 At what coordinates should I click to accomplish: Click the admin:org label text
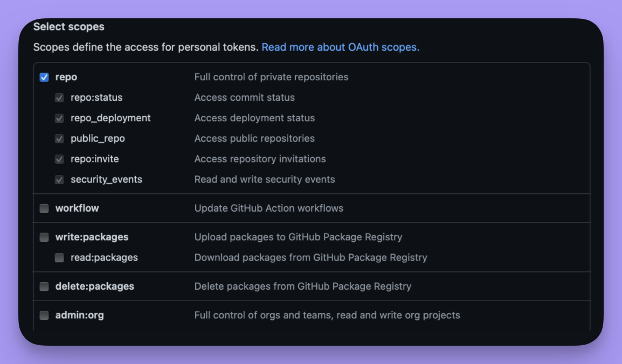pos(80,315)
